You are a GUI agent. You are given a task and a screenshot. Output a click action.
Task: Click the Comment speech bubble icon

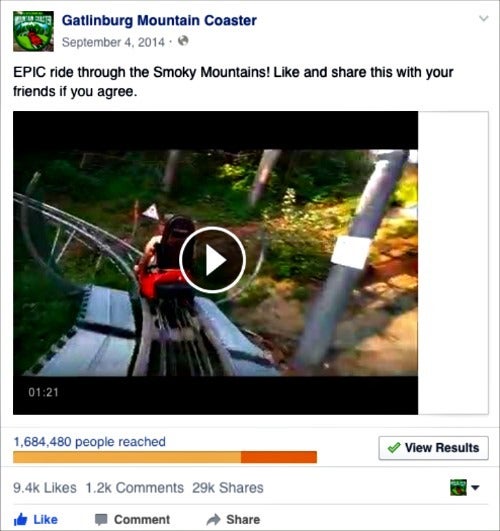click(101, 519)
